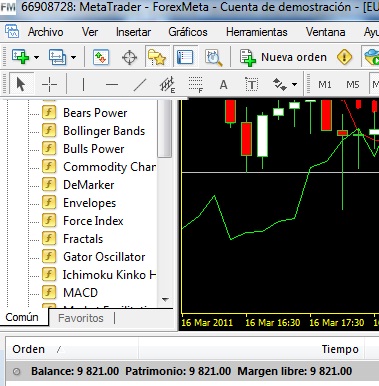This screenshot has height=386, width=379.
Task: Click the navigator scrollbar down arrow
Action: pyautogui.click(x=165, y=300)
